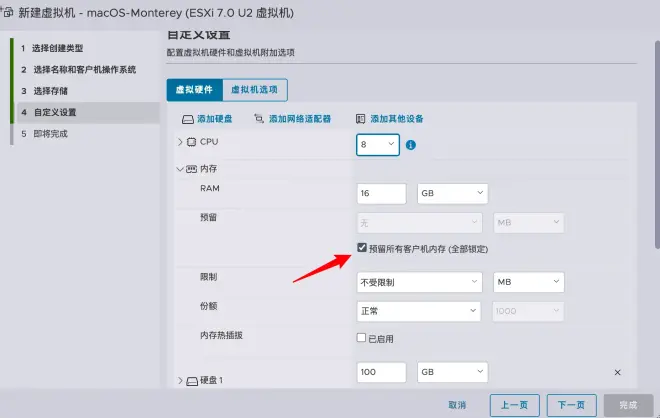Enable memory hot plug checkbox
660x418 pixels.
[x=361, y=338]
